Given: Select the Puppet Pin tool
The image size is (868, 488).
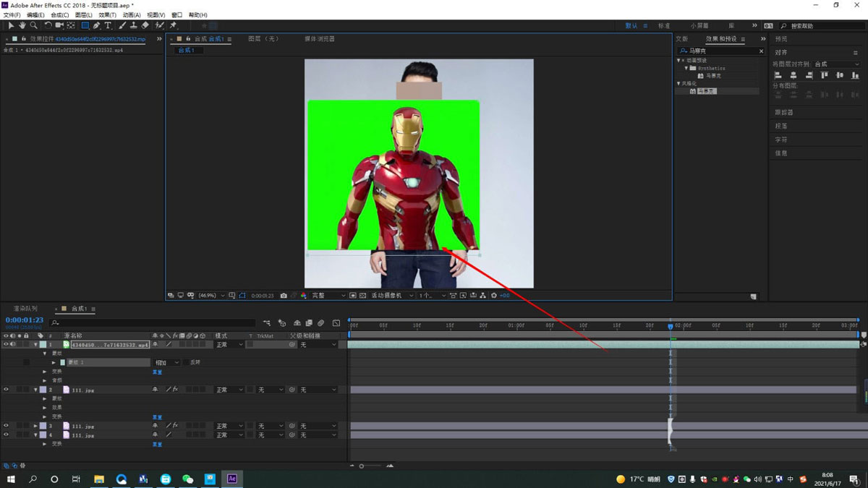Looking at the screenshot, I should (173, 25).
